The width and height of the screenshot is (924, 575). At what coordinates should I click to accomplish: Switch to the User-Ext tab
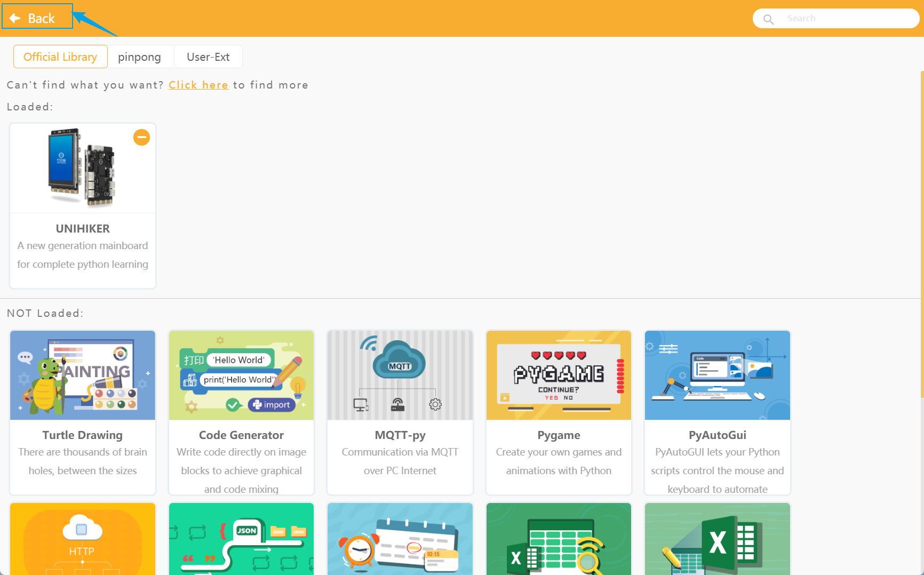(x=208, y=57)
